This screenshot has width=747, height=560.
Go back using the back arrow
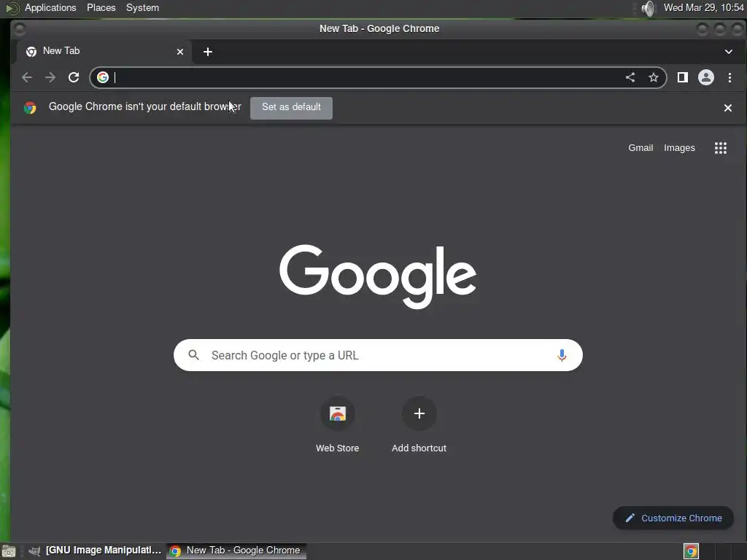[x=27, y=77]
